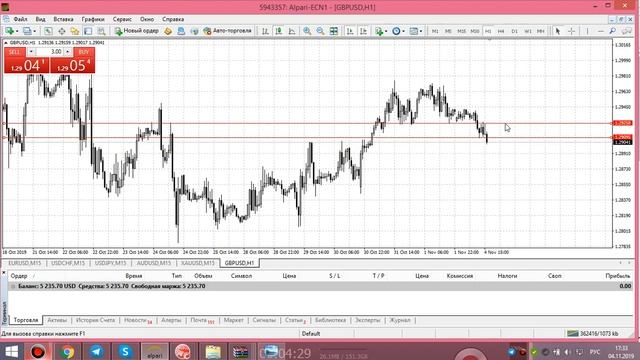Screen dimensions: 640x360
Task: Select the H4 timeframe button
Action: tap(501, 31)
